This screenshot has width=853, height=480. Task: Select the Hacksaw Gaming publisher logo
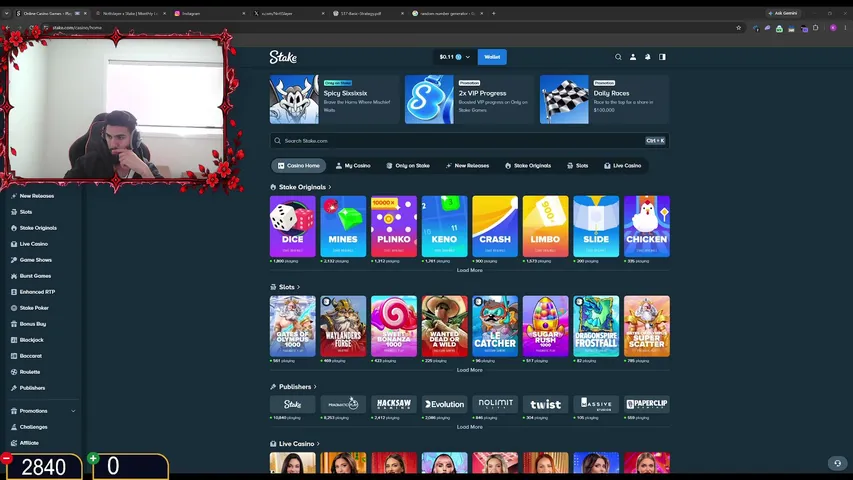click(394, 404)
